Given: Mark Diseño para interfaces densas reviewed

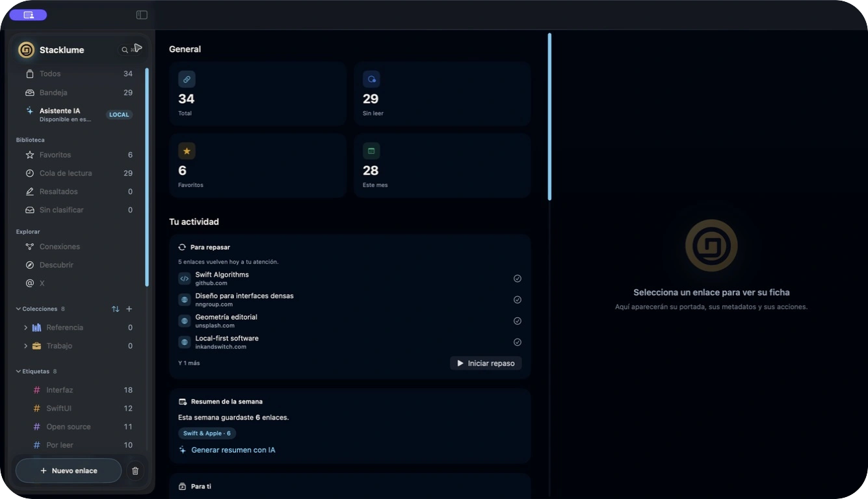Looking at the screenshot, I should click(x=518, y=300).
